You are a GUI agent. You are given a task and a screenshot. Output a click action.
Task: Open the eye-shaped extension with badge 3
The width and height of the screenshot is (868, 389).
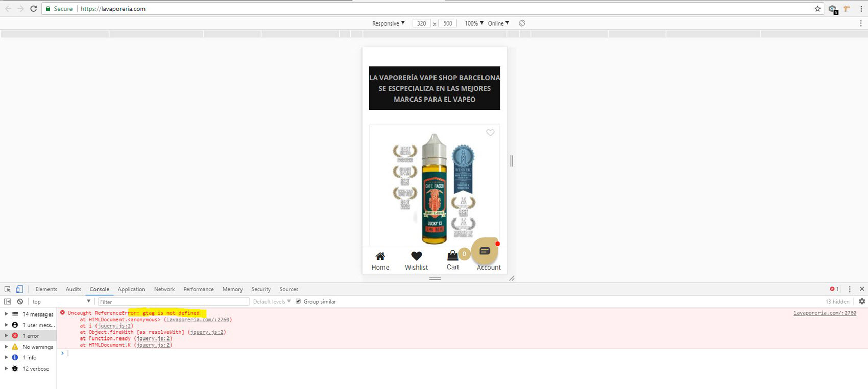click(833, 9)
